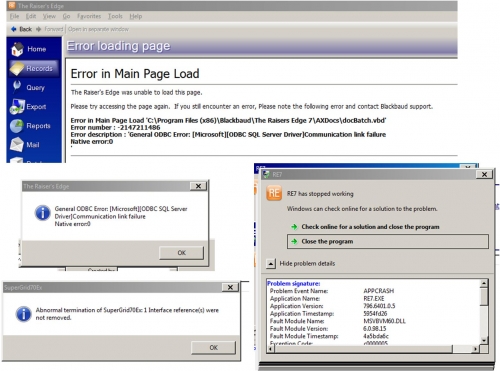Click OK in the ODBC error dialog
The height and width of the screenshot is (371, 500).
pyautogui.click(x=181, y=253)
